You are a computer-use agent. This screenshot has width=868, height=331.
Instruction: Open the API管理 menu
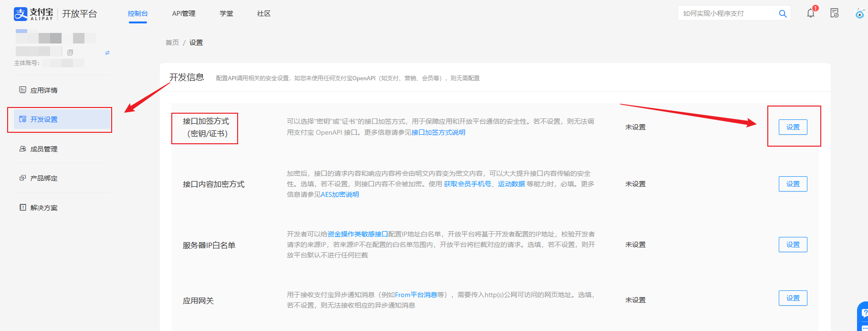(x=184, y=13)
